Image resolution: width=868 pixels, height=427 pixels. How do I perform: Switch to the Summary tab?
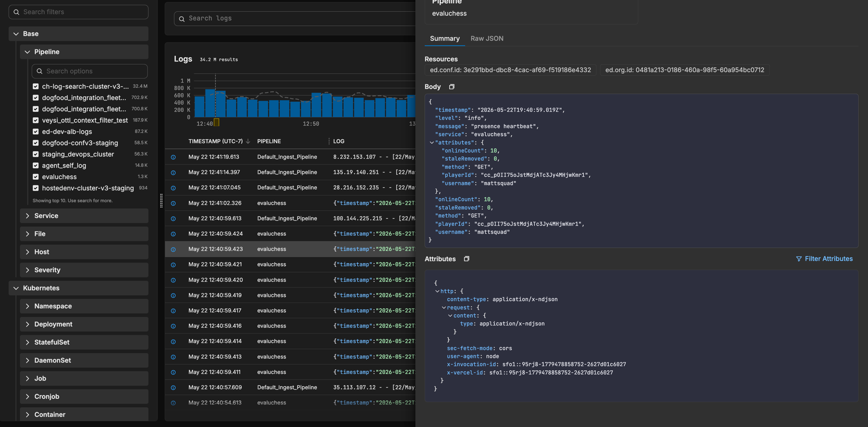(444, 39)
